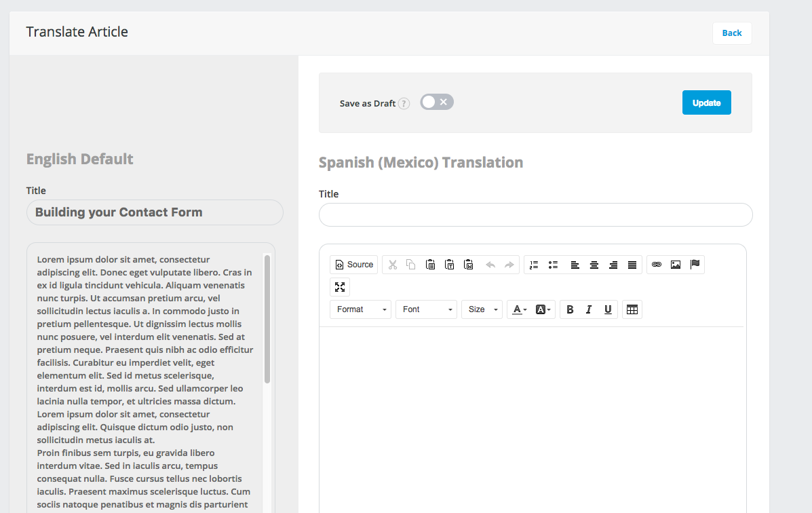Open the Font dropdown
Screen dimensions: 812x513
coord(426,309)
